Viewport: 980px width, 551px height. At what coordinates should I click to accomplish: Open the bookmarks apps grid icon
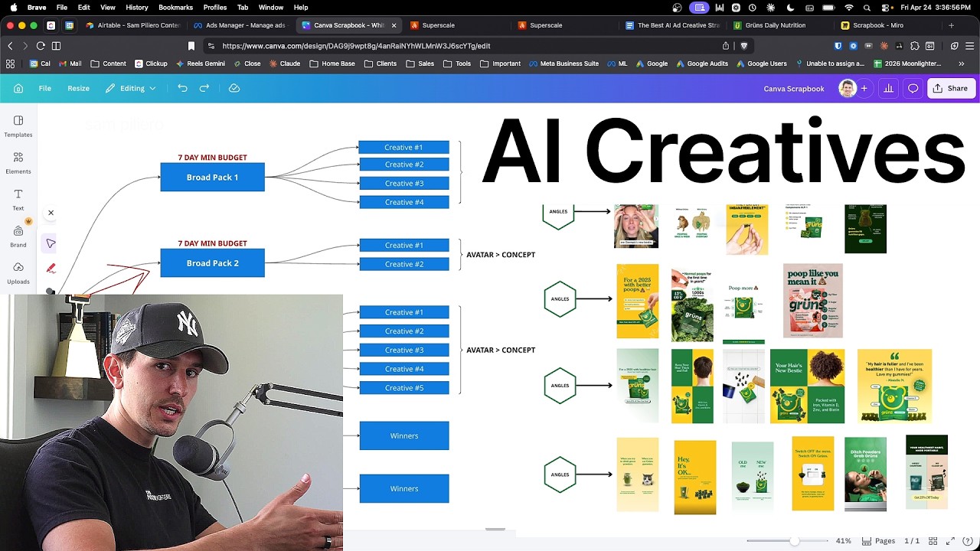(x=10, y=64)
